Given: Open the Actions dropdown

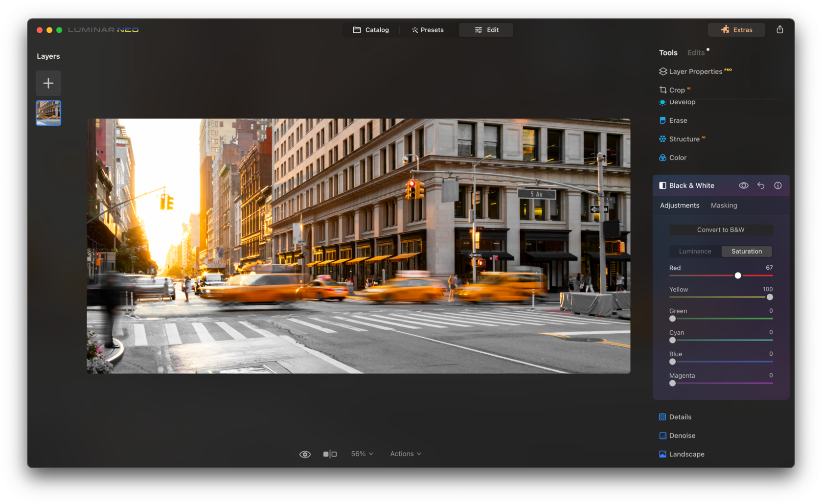Looking at the screenshot, I should point(405,454).
